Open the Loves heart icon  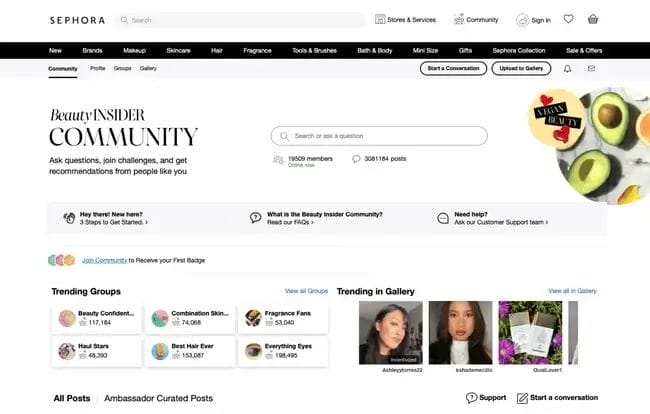click(568, 19)
